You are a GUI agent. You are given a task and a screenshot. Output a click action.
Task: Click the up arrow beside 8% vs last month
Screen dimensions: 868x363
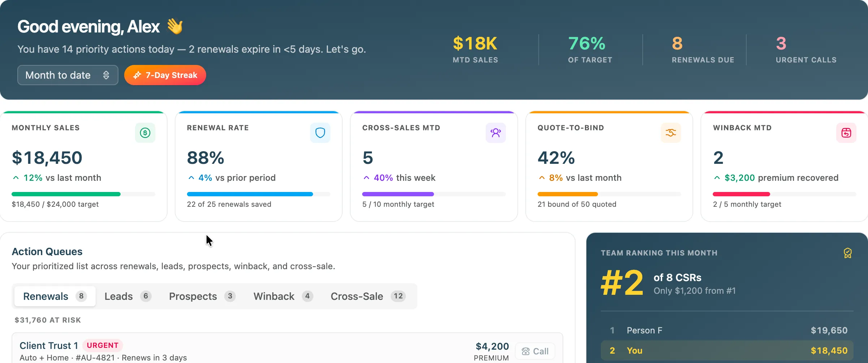coord(542,178)
